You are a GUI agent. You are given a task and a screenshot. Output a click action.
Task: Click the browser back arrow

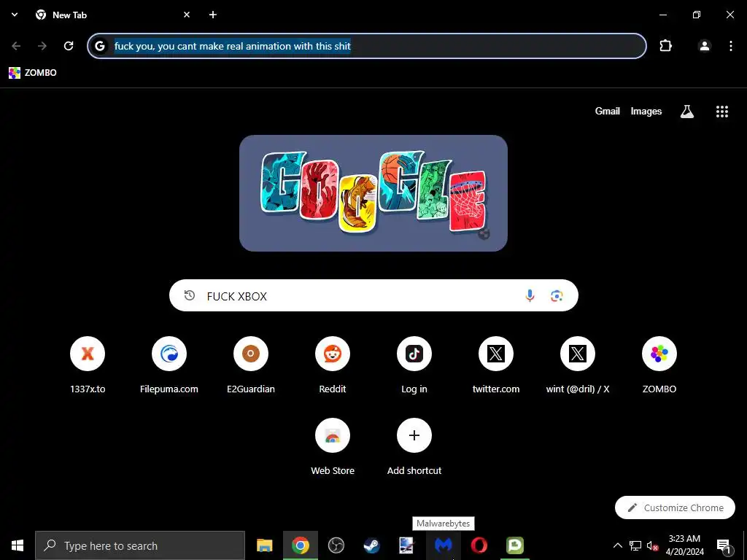(x=16, y=46)
